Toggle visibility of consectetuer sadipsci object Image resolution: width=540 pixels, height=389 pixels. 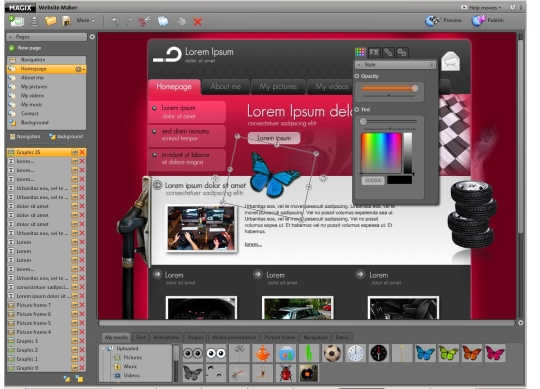[x=74, y=287]
